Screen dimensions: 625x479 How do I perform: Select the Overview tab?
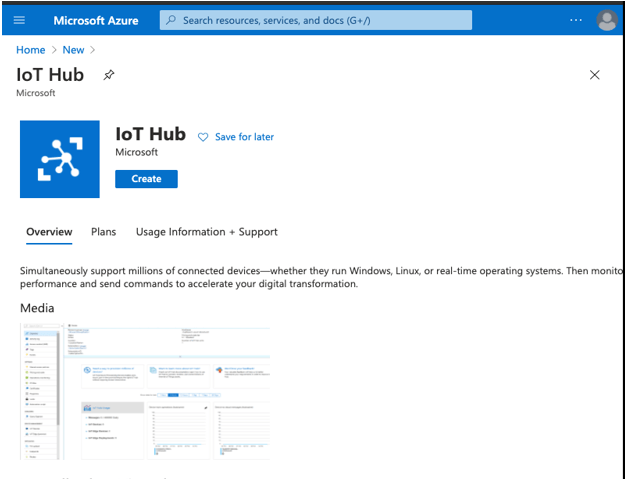(x=49, y=232)
